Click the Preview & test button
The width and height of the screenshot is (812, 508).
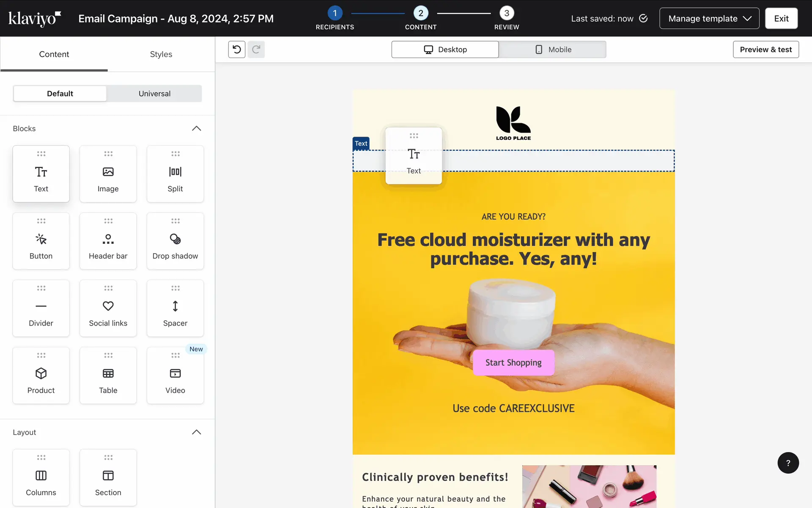tap(765, 50)
